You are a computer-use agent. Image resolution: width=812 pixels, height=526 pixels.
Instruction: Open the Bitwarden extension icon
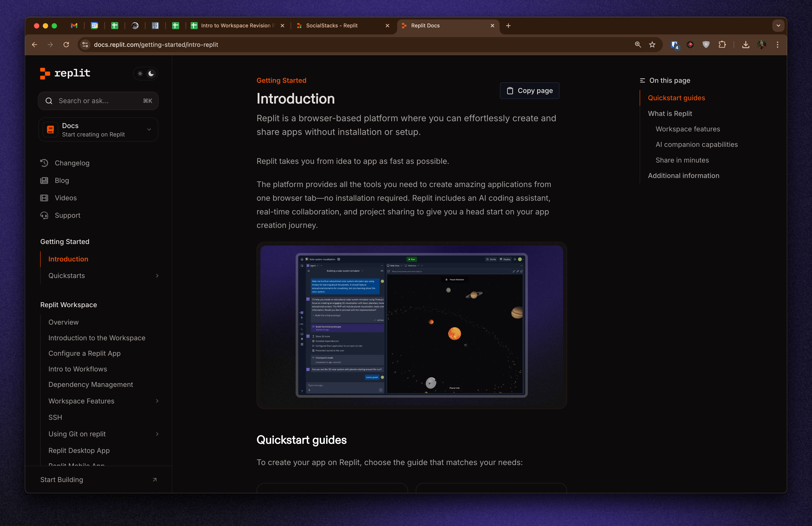click(x=675, y=45)
